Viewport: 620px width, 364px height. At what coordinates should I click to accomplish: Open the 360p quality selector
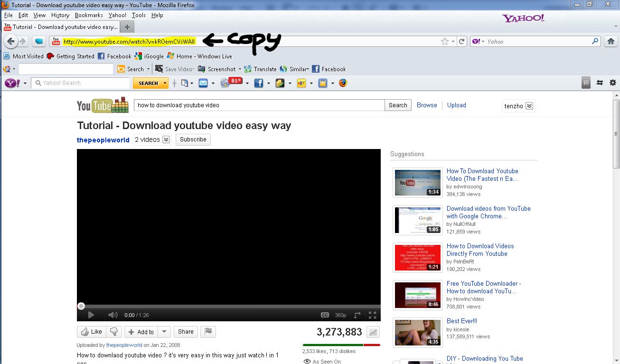point(340,315)
